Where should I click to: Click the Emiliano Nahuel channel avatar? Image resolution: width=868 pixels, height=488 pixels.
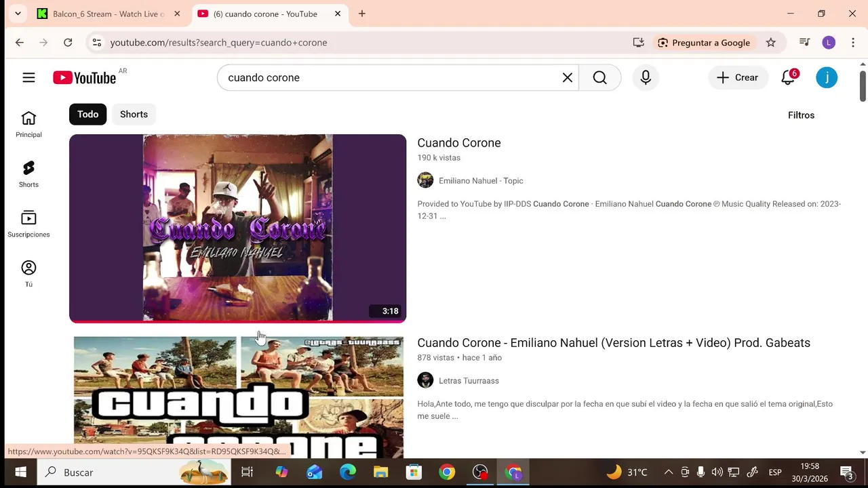[425, 180]
